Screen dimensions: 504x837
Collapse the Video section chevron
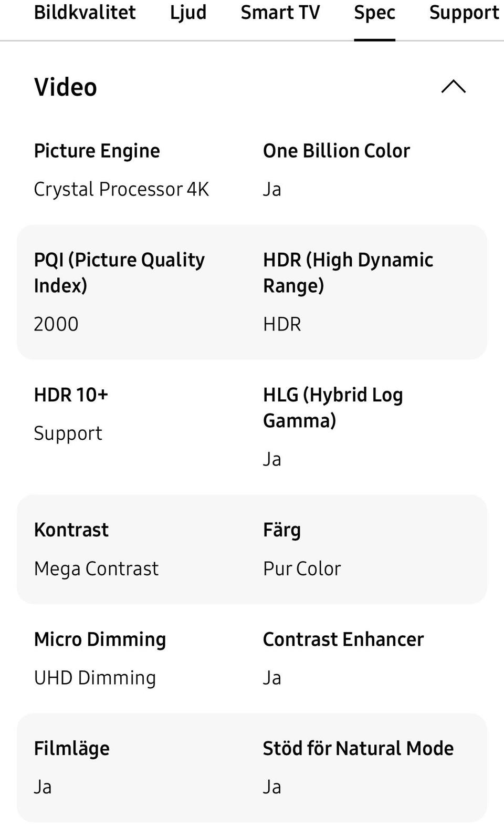point(453,87)
